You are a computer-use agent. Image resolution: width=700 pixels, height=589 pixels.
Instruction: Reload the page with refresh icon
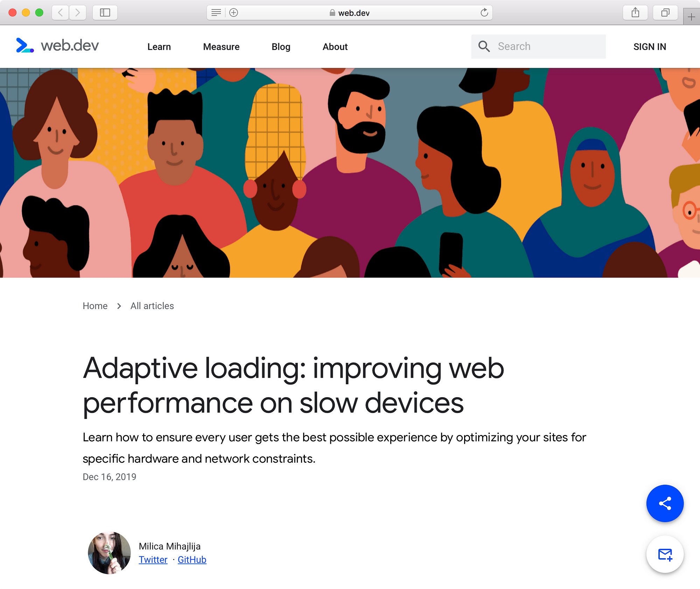coord(484,13)
